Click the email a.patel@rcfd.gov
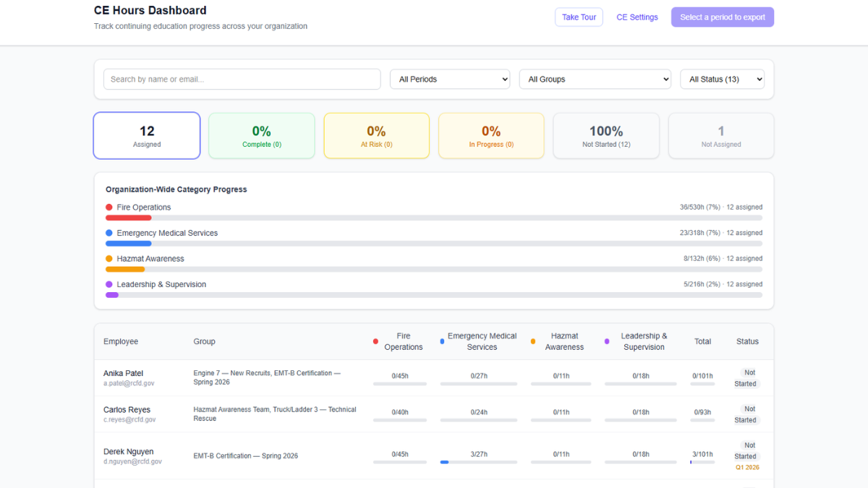This screenshot has width=868, height=488. coord(129,384)
